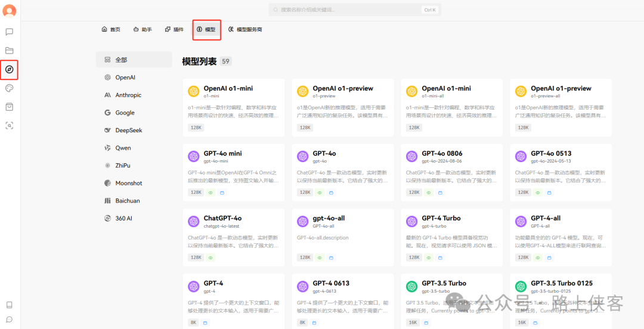Viewport: 644px width, 329px height.
Task: Open the OpenAI o1-mini card with id o1-mini
Action: (234, 108)
